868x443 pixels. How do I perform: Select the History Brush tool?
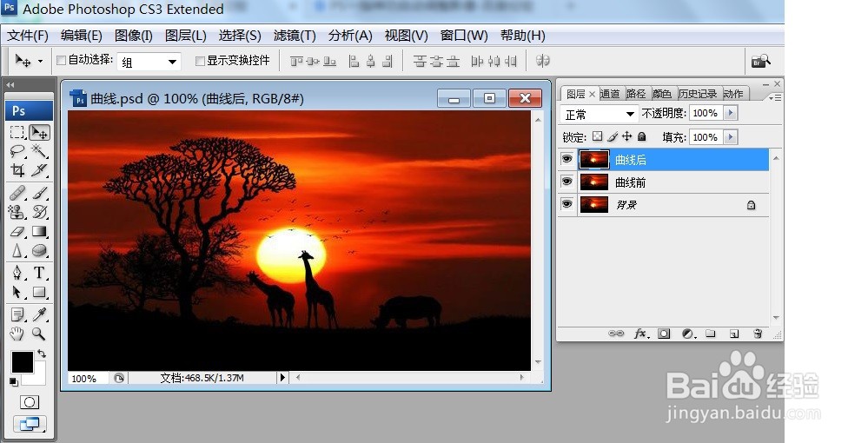pos(39,212)
